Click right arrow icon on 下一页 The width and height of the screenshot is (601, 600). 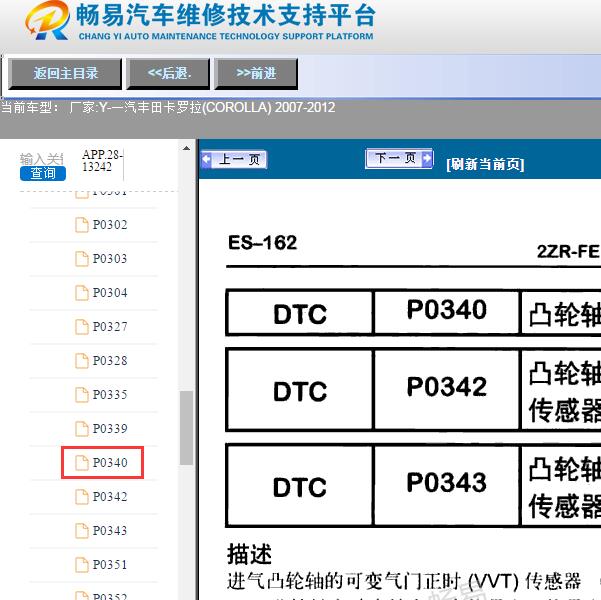point(427,158)
